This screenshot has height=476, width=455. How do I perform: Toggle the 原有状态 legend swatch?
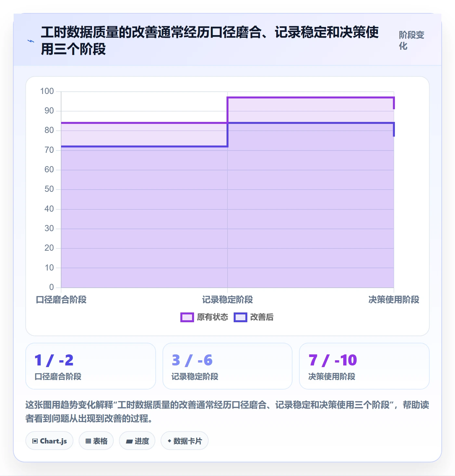coord(187,317)
